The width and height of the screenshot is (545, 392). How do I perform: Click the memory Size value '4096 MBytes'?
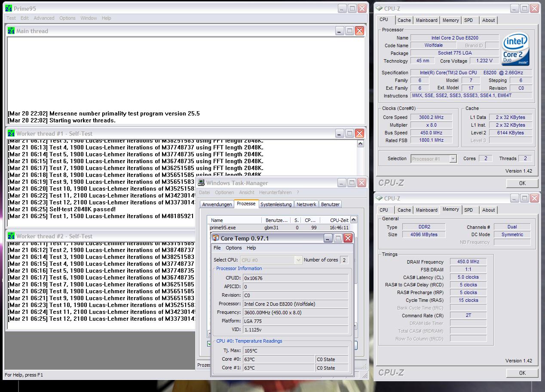tap(424, 234)
